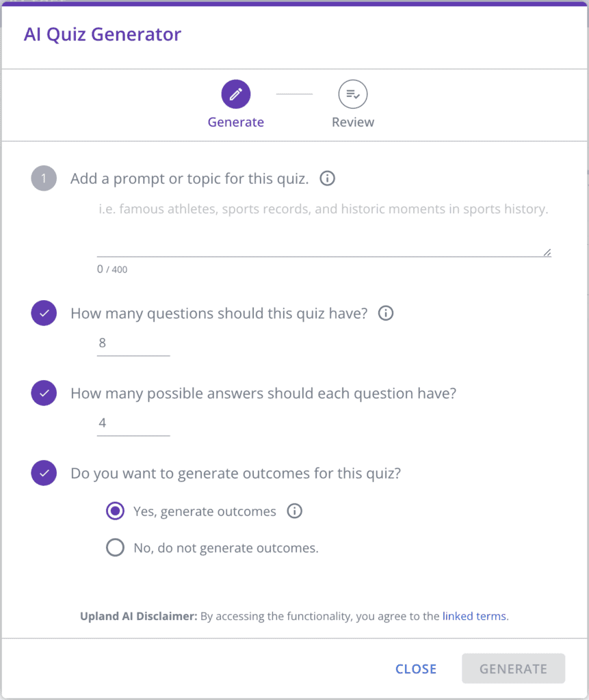The height and width of the screenshot is (700, 589).
Task: Click the Review step checklist icon
Action: (x=353, y=94)
